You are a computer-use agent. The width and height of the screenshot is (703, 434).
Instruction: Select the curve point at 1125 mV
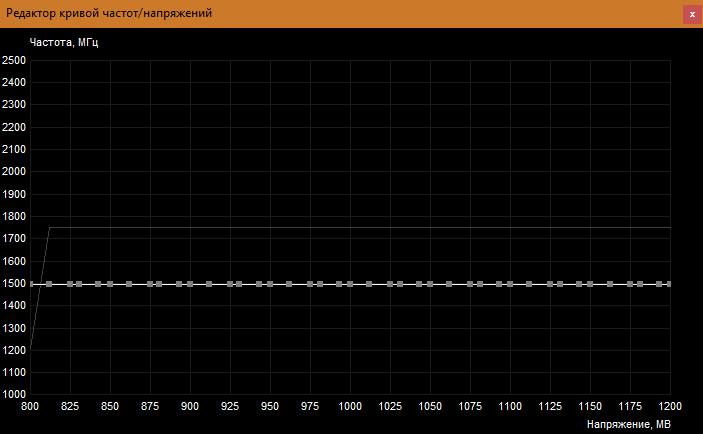click(x=550, y=284)
